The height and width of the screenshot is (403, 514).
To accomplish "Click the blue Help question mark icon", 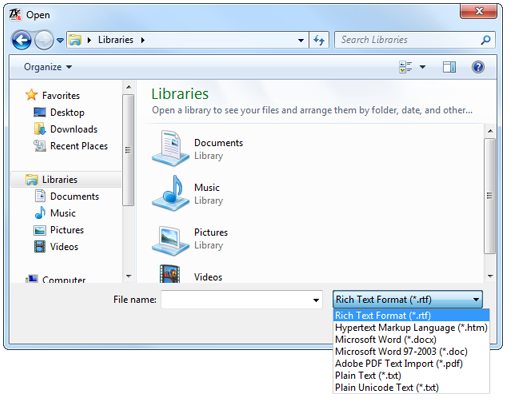I will 478,67.
